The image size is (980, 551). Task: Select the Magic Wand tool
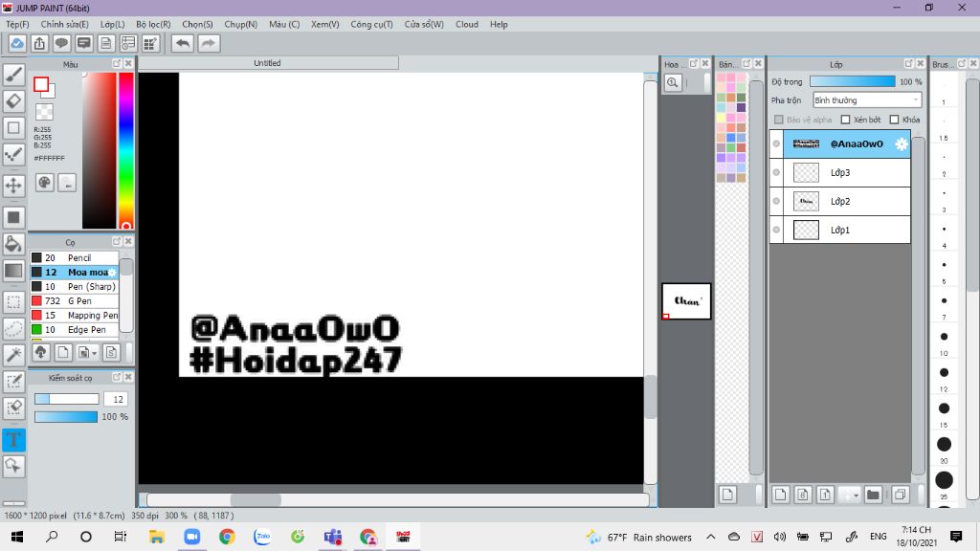click(x=13, y=355)
